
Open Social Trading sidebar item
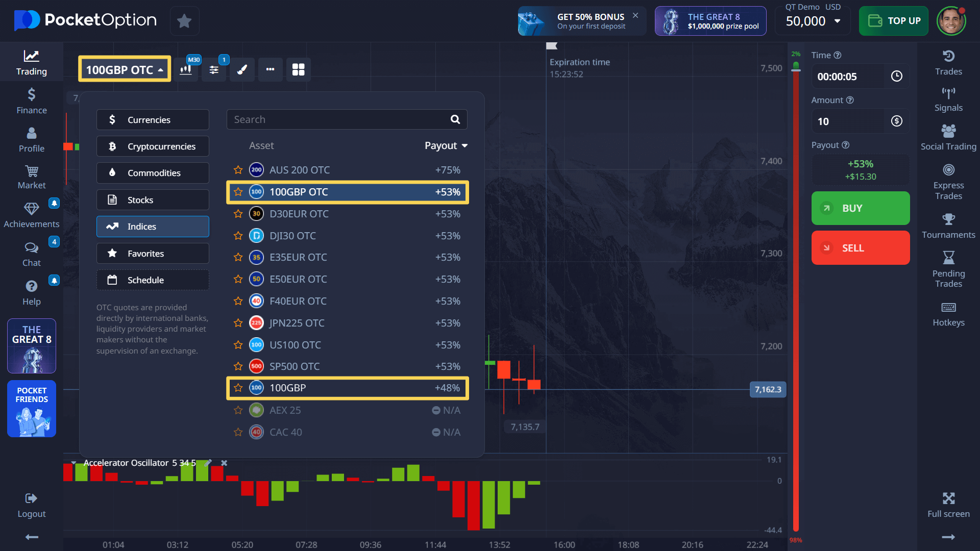click(948, 138)
